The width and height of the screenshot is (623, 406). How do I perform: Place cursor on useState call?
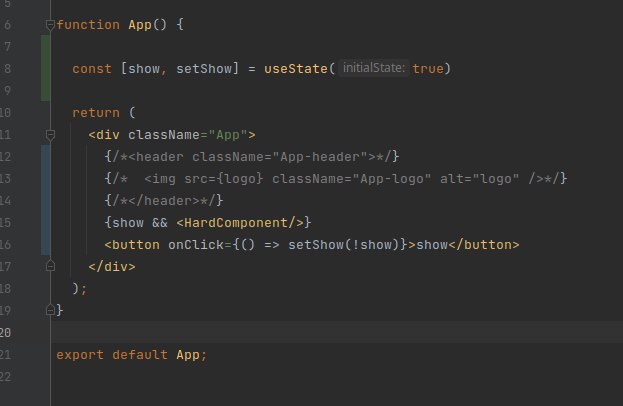[x=296, y=69]
